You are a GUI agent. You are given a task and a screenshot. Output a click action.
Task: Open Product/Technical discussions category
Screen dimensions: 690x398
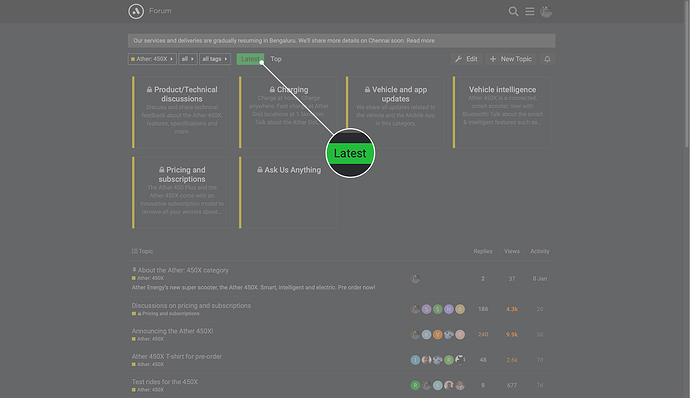click(x=182, y=94)
